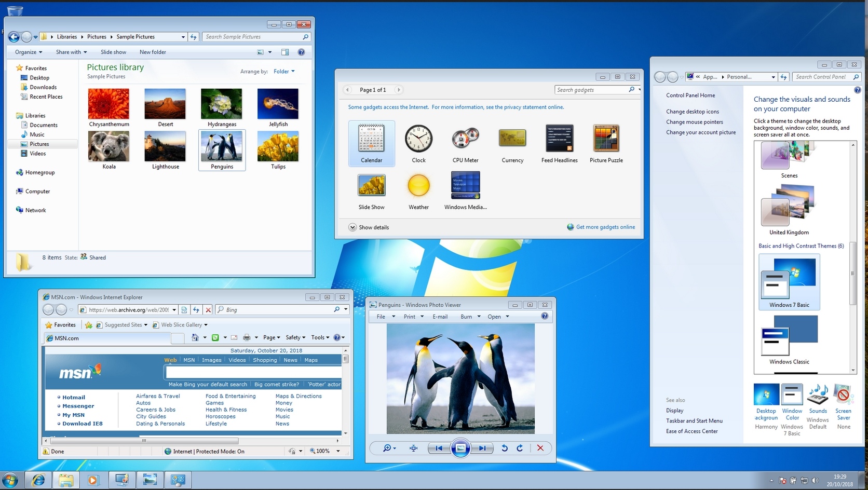The height and width of the screenshot is (490, 868).
Task: Click Get more gadgets online link
Action: click(605, 227)
